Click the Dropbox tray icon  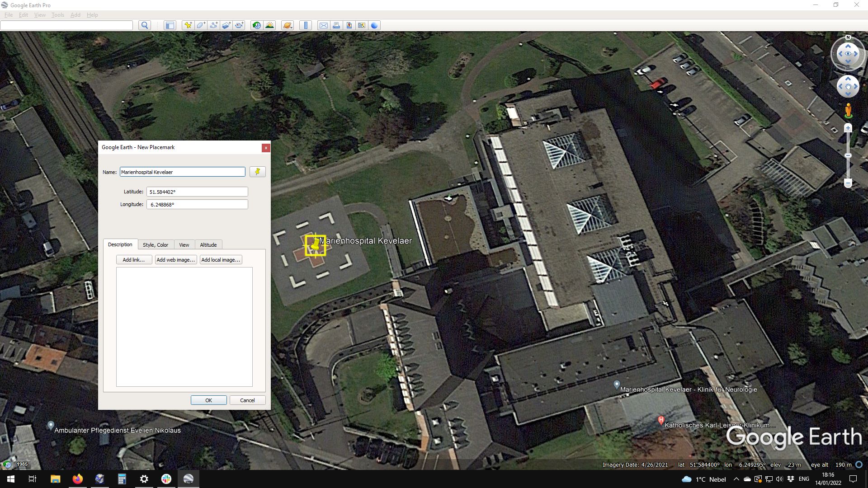point(791,479)
